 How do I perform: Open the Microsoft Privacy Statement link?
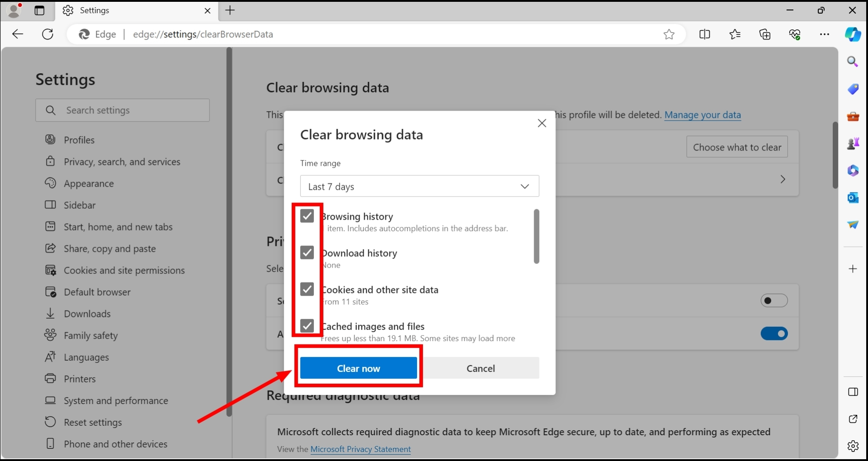(360, 449)
